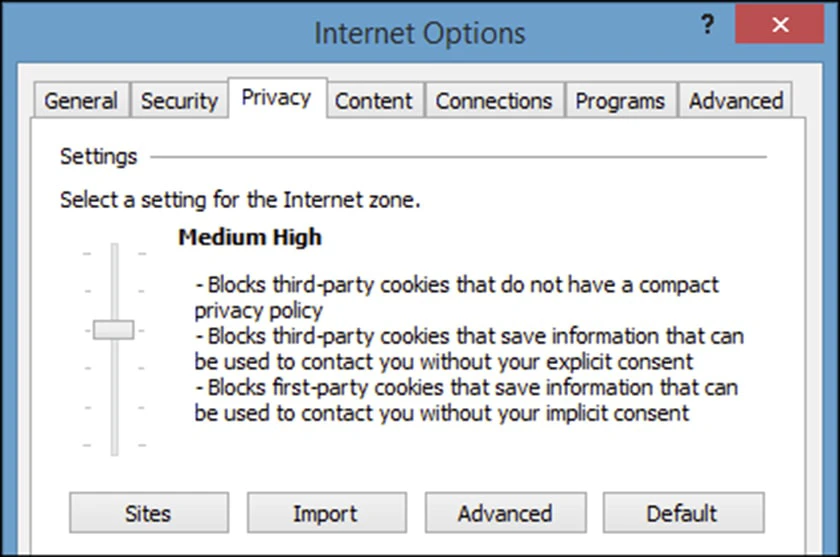
Task: Click the slider notch just above the handle
Action: pos(114,291)
